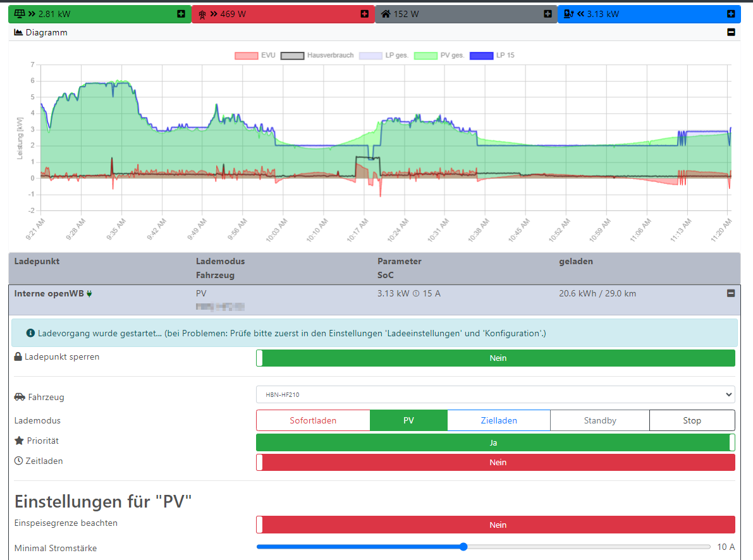
Task: Expand the gray house consumption card
Action: pos(548,14)
